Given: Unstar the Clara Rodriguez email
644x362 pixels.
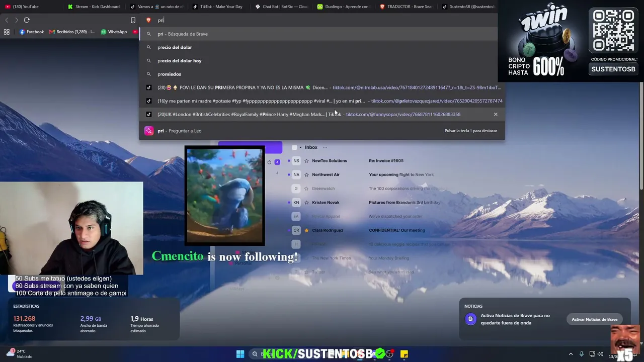Looking at the screenshot, I should pos(306,230).
